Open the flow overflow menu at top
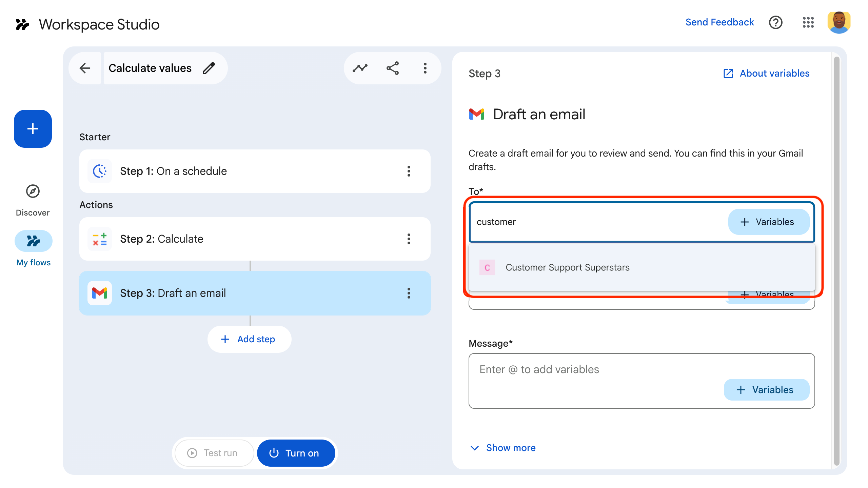 click(425, 68)
